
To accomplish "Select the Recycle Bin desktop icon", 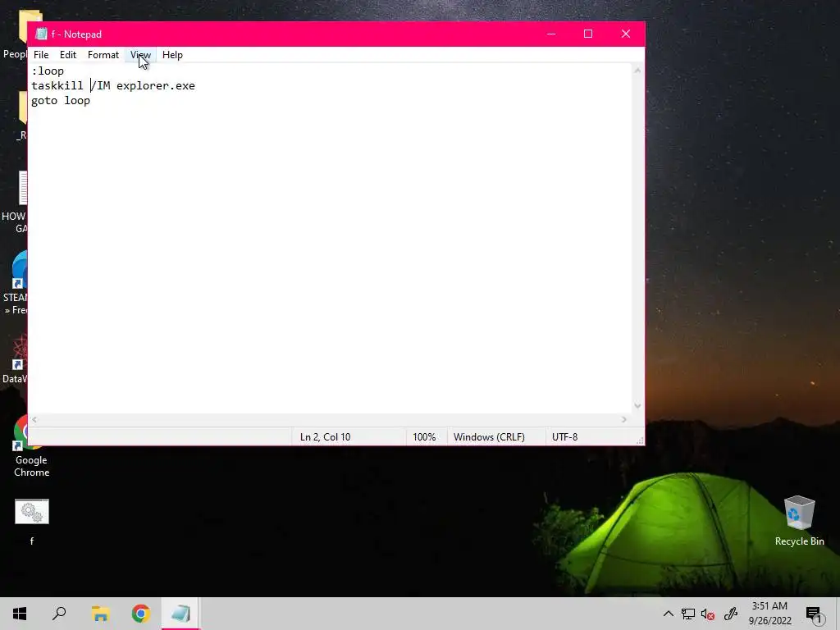I will (799, 520).
